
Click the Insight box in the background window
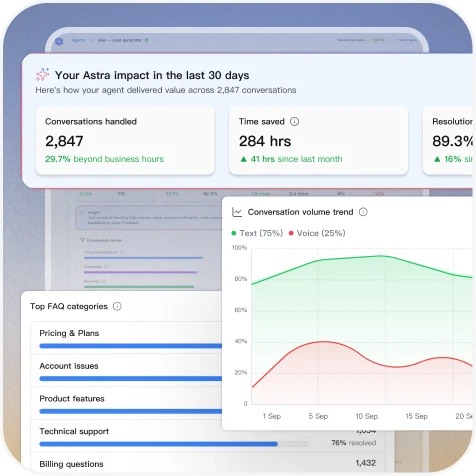[x=149, y=217]
